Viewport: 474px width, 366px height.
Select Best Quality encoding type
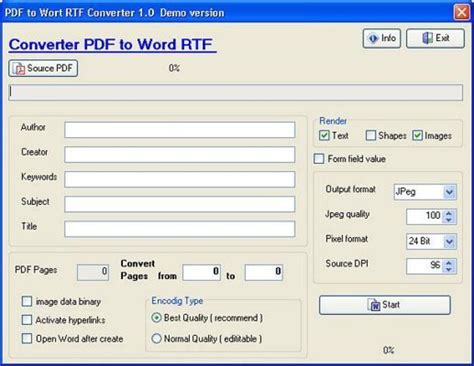[156, 318]
